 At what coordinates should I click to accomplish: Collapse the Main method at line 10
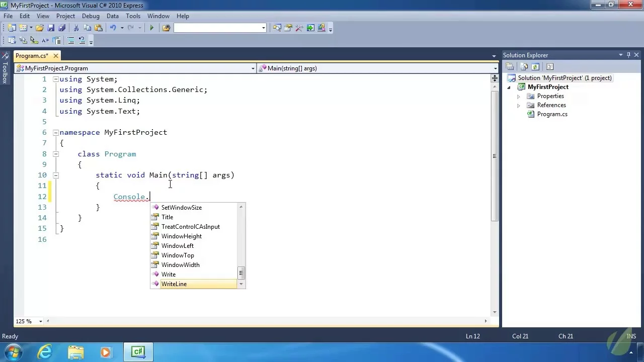coord(56,175)
